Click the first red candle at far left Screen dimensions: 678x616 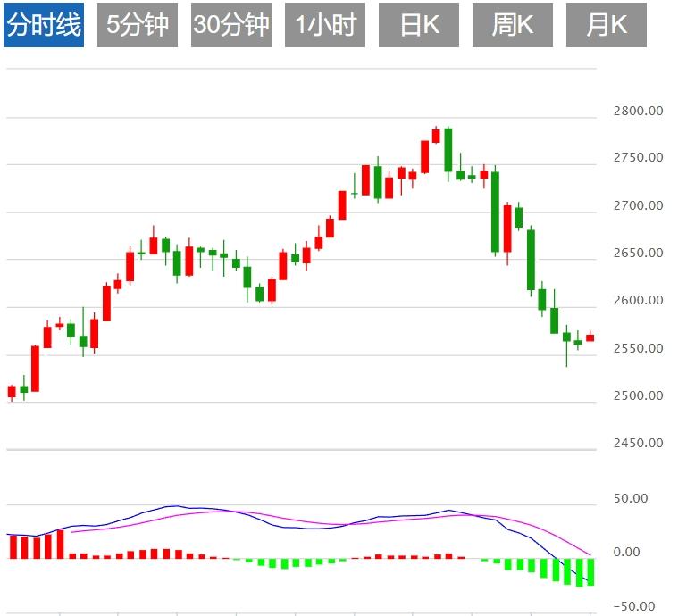point(12,391)
